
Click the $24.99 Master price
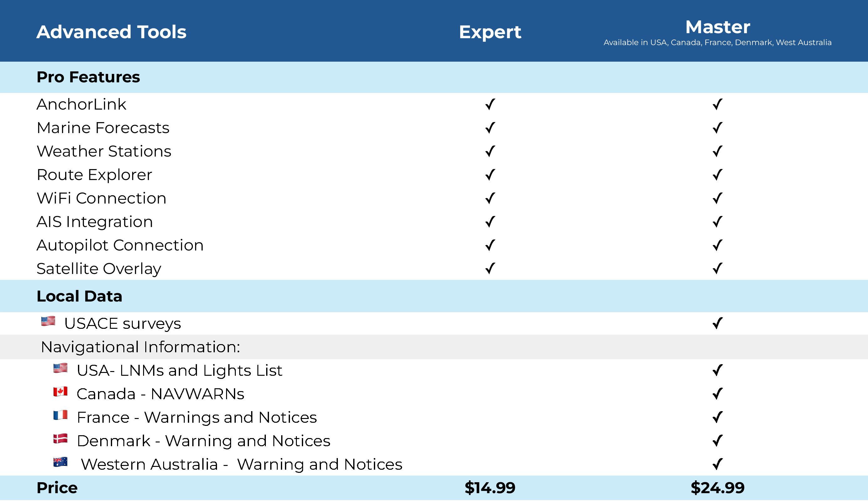click(717, 488)
